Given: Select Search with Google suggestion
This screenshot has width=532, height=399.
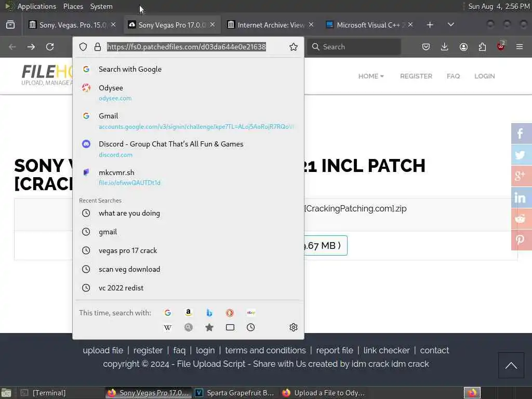Looking at the screenshot, I should (188, 69).
